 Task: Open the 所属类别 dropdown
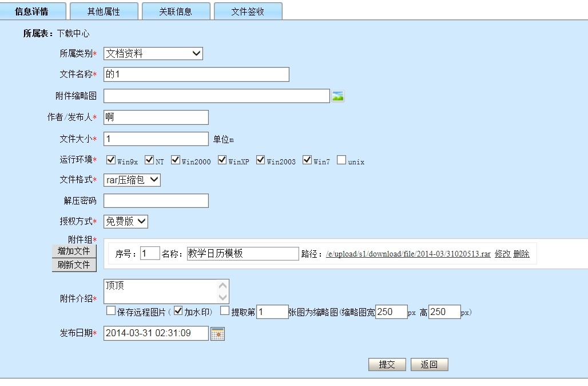pos(153,54)
